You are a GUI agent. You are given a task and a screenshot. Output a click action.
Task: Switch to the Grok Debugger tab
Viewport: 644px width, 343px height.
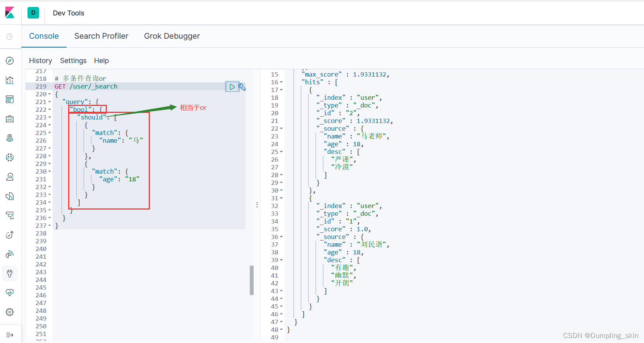pos(172,36)
